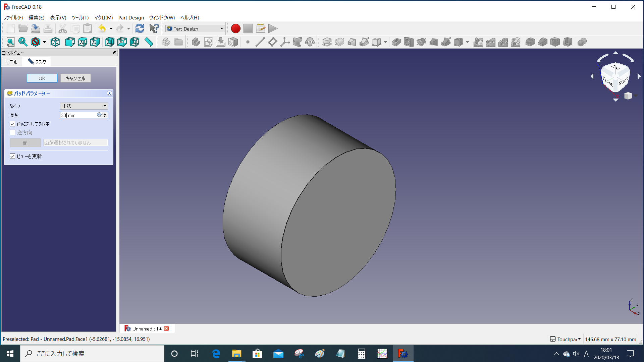This screenshot has height=362, width=644.
Task: Click the Draw Style icon
Action: (x=36, y=42)
